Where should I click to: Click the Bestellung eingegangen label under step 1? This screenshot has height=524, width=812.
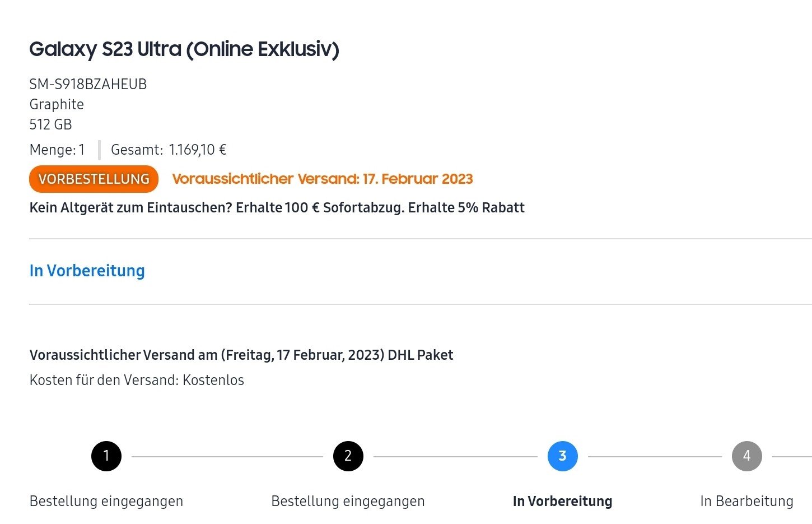tap(106, 501)
